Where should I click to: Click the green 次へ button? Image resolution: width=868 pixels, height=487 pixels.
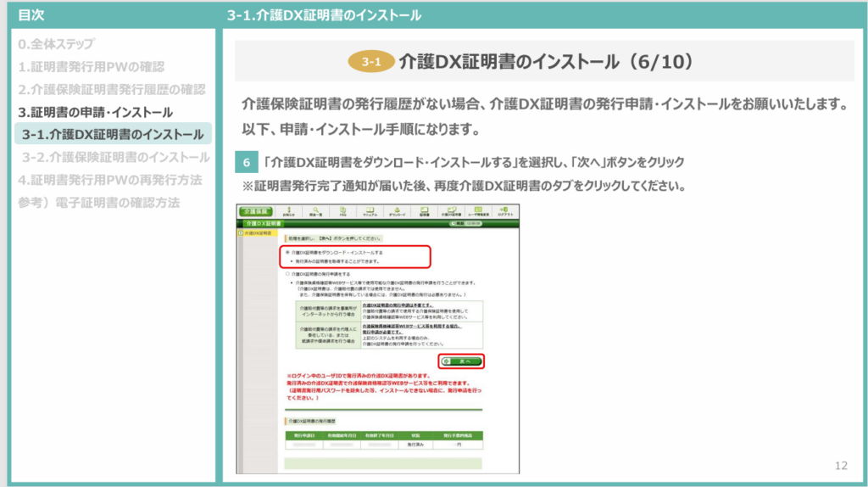tap(462, 361)
